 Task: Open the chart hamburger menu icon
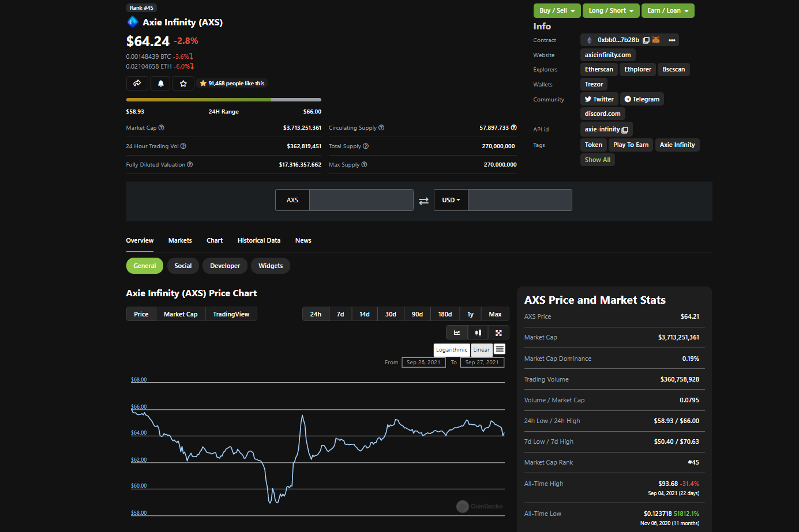tap(500, 349)
